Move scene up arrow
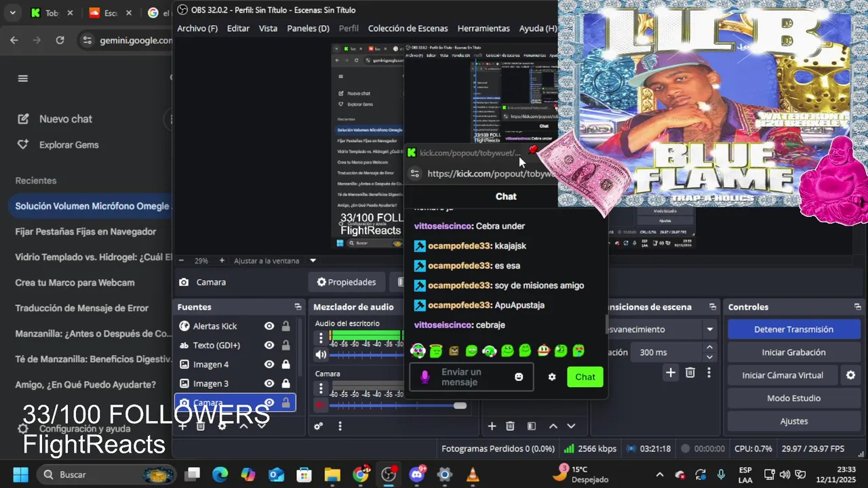This screenshot has width=868, height=488. pyautogui.click(x=553, y=426)
